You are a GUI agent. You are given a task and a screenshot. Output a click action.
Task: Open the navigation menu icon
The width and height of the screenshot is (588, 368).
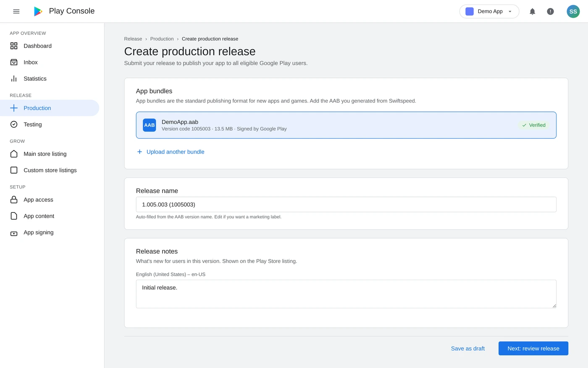coord(16,11)
